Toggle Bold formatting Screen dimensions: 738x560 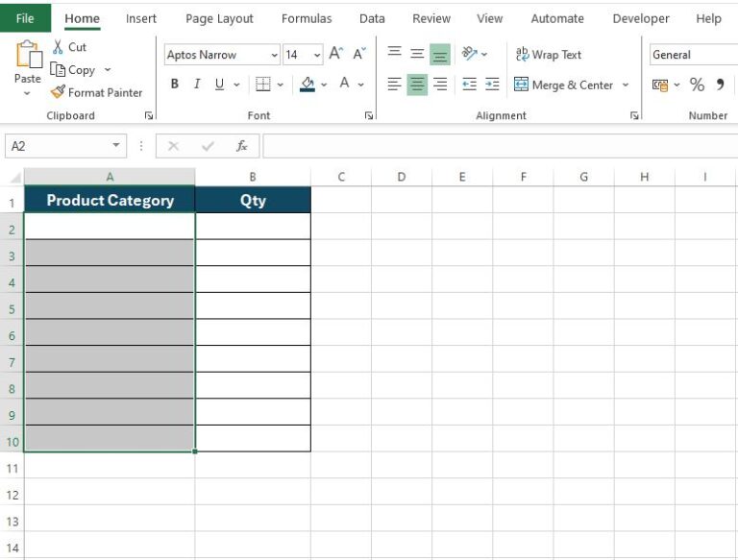tap(174, 85)
